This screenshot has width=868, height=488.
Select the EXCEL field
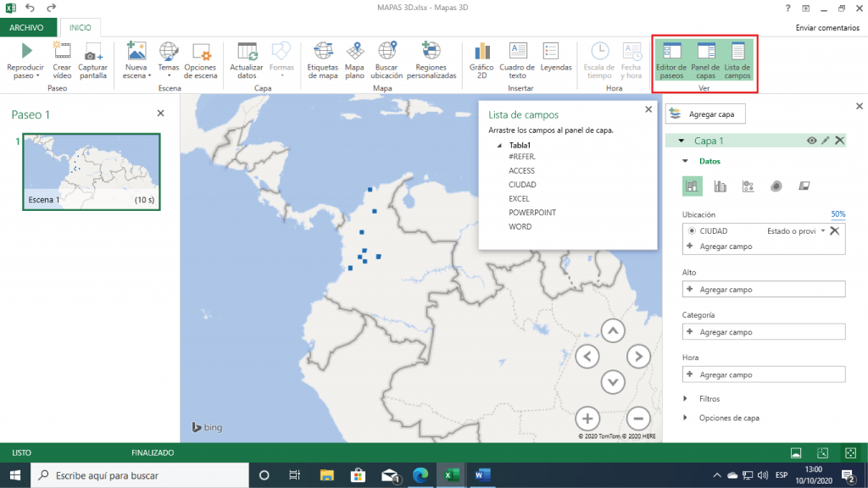(519, 198)
